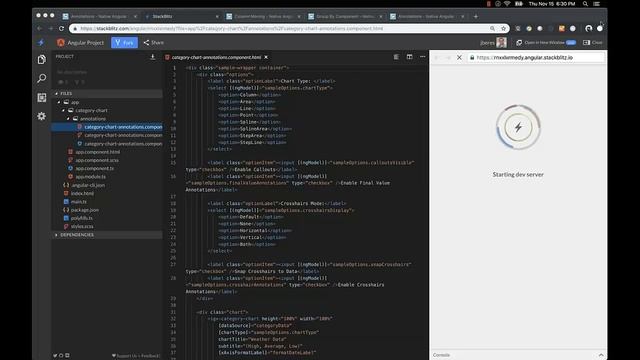Viewport: 640px width, 360px height.
Task: Collapse the category-chart folder
Action: (64, 111)
